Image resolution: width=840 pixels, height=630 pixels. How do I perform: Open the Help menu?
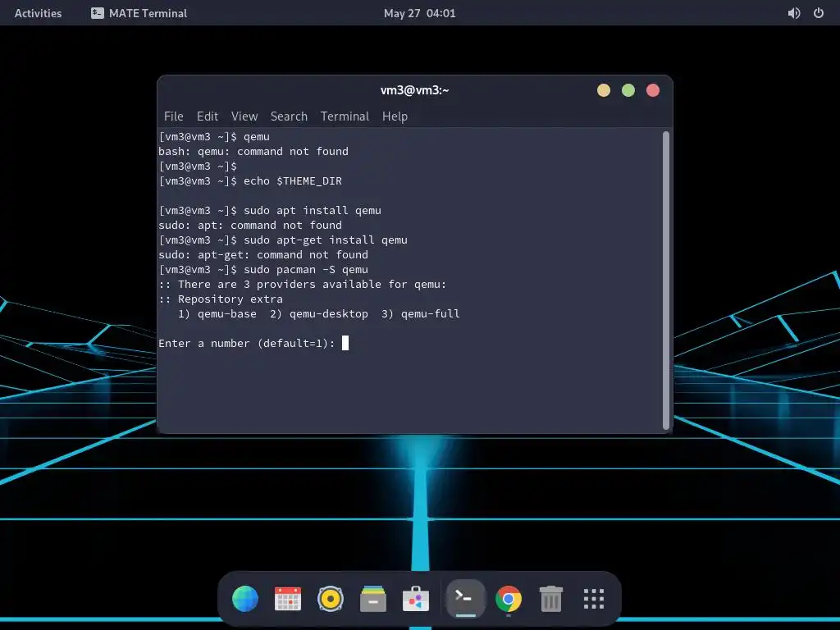pyautogui.click(x=395, y=116)
